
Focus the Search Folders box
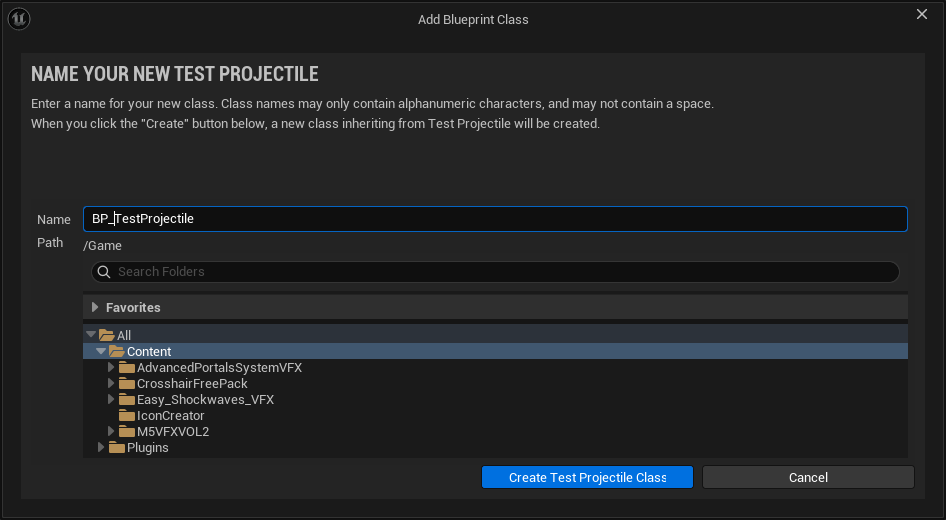pyautogui.click(x=500, y=272)
